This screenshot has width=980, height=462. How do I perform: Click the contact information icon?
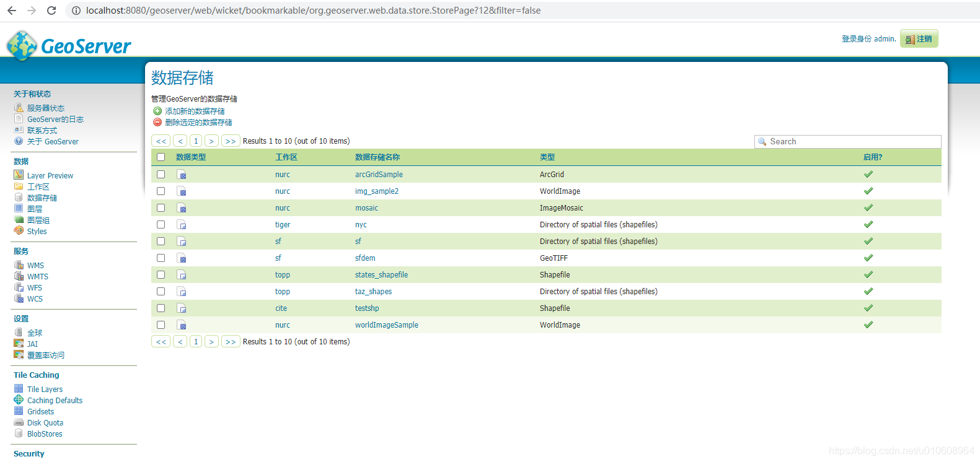click(19, 130)
